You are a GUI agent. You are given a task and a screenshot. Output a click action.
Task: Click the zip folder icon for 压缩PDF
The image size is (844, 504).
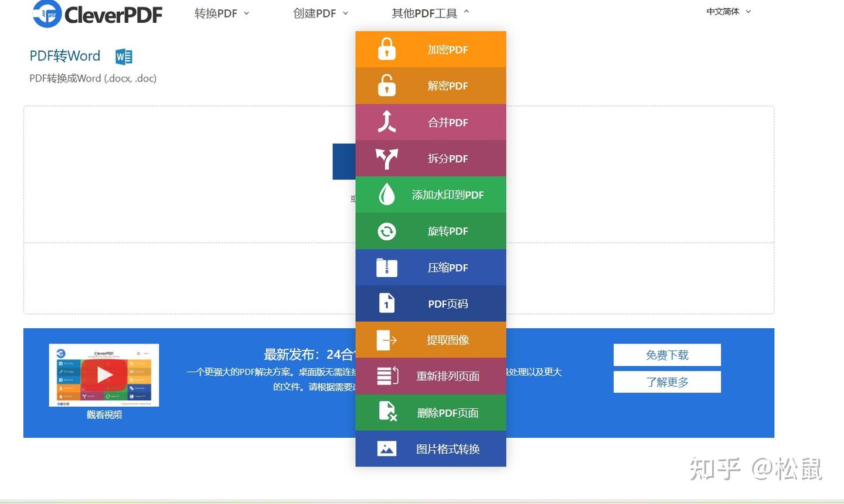pyautogui.click(x=387, y=267)
